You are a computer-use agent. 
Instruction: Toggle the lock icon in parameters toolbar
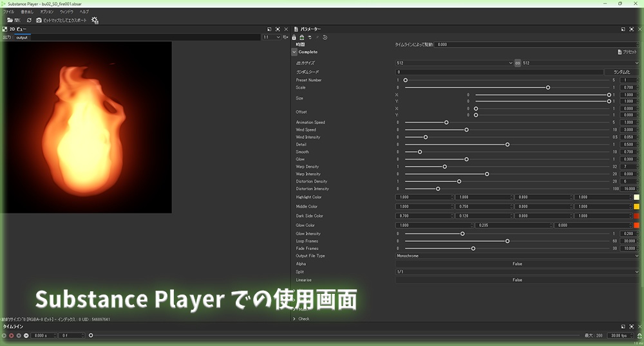pyautogui.click(x=294, y=37)
